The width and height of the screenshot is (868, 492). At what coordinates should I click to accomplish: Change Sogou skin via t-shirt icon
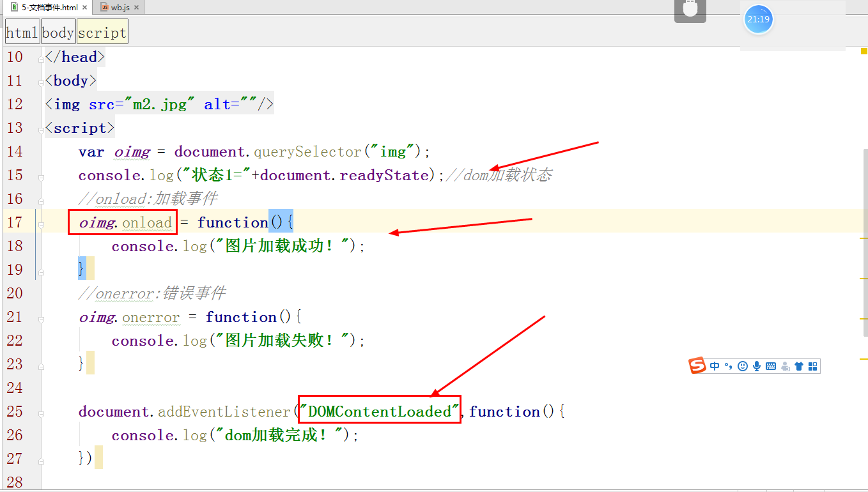click(799, 365)
